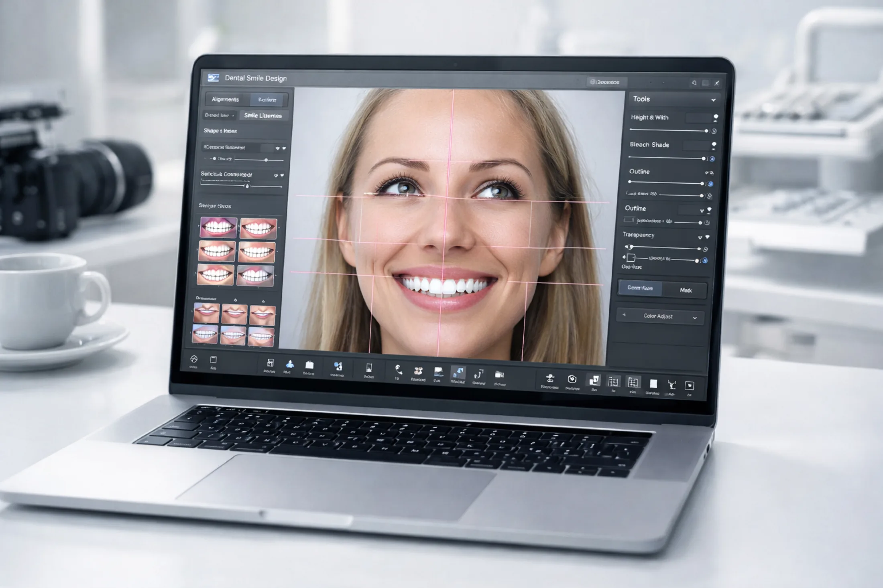
Task: Click the square page icon beside the aperture icon
Action: pyautogui.click(x=214, y=360)
